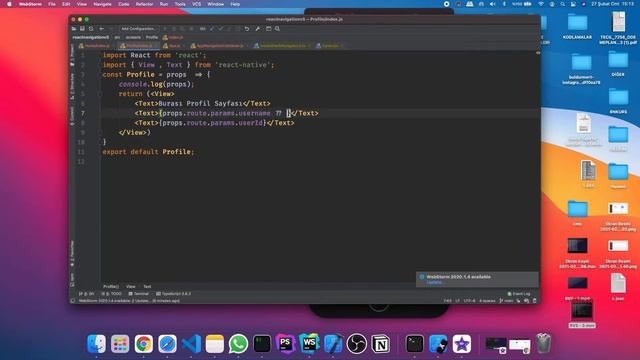Open iMovie from the dock
Image resolution: width=640 pixels, height=360 pixels.
click(462, 344)
